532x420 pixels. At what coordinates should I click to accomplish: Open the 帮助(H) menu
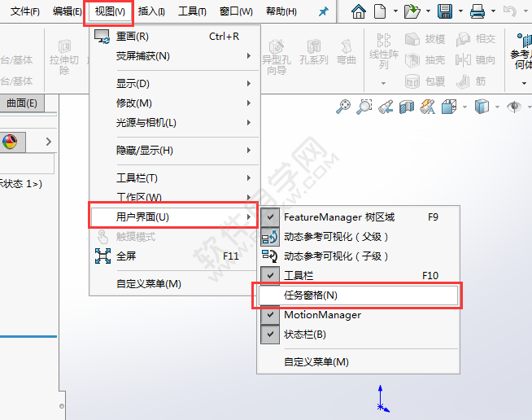coord(281,11)
